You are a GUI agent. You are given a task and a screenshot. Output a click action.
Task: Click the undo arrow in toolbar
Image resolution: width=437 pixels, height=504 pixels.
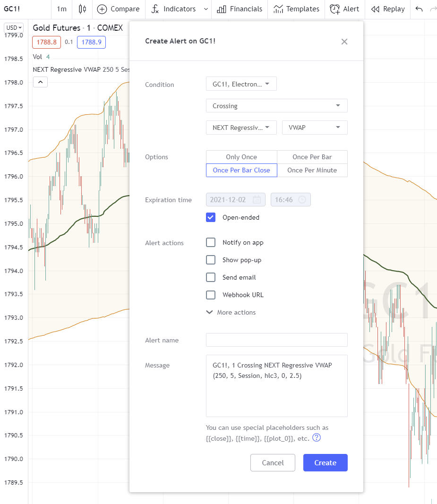[x=419, y=9]
